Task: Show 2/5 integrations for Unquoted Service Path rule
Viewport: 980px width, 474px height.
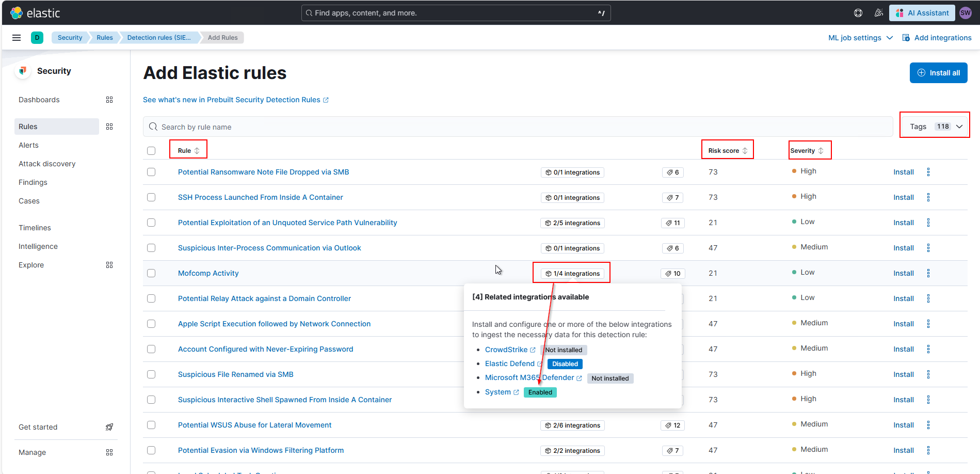Action: [x=572, y=223]
